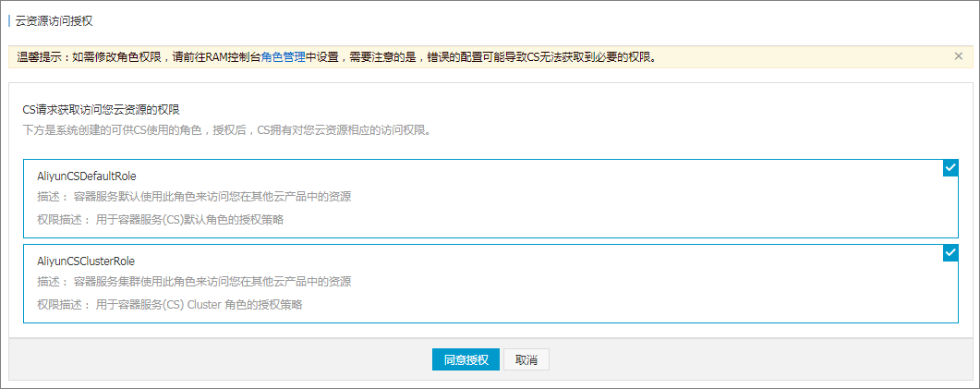Select the AliyunCSClusterRole title text

86,261
